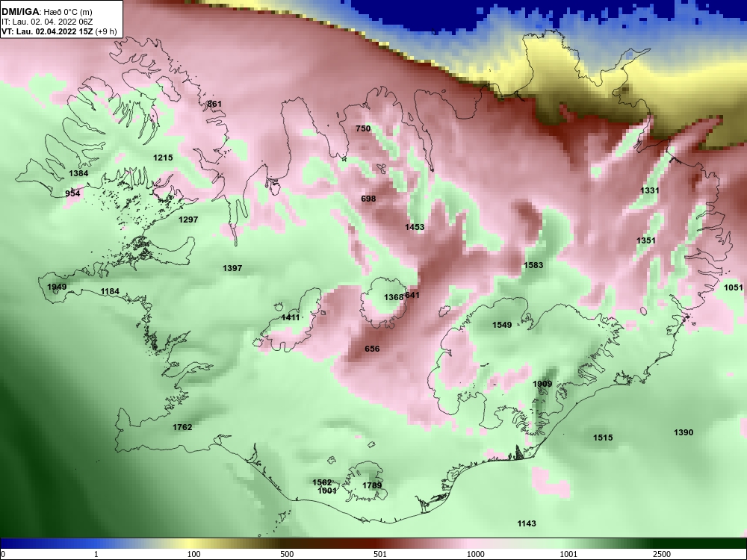Select the 1909 height value
747x560 pixels.
(x=542, y=384)
